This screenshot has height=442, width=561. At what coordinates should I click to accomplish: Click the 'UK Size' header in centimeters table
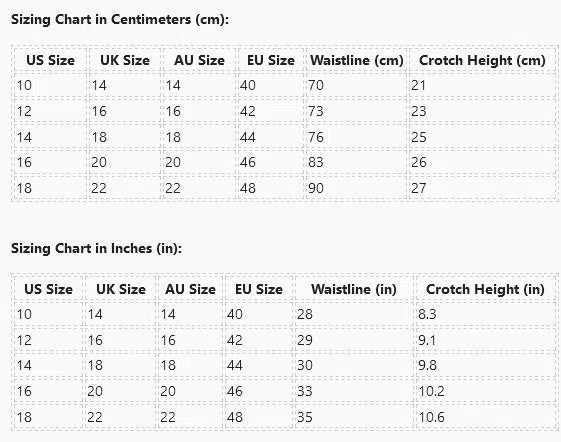[125, 60]
